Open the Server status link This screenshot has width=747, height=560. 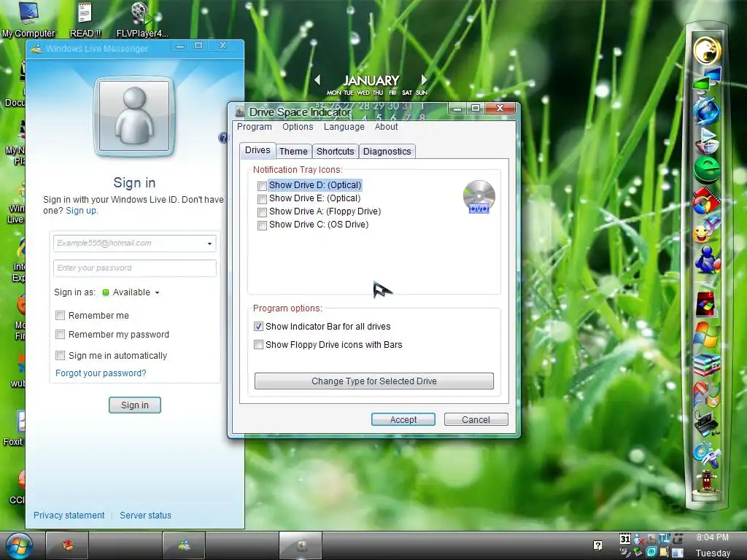tap(145, 516)
